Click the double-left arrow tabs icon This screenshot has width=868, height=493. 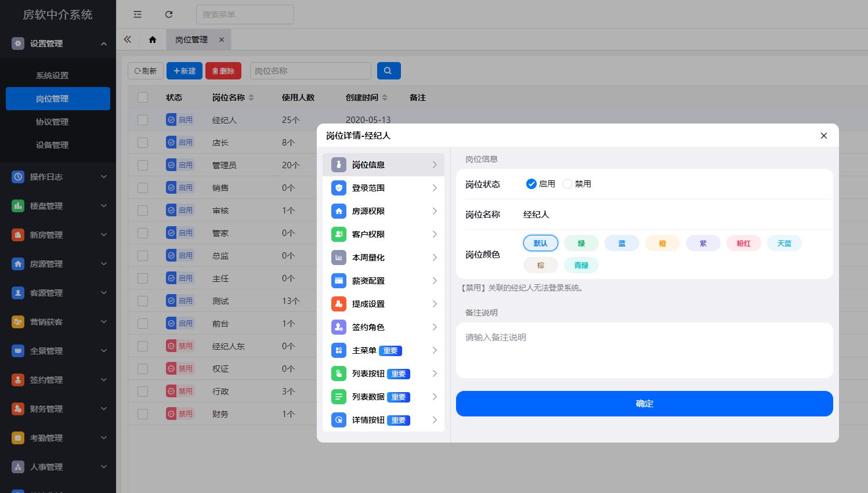click(x=128, y=39)
